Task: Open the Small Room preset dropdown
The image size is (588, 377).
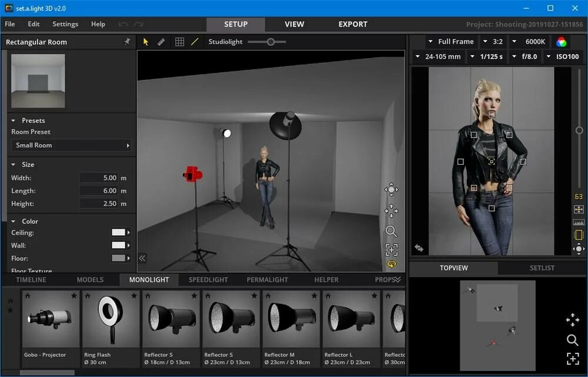Action: (71, 145)
